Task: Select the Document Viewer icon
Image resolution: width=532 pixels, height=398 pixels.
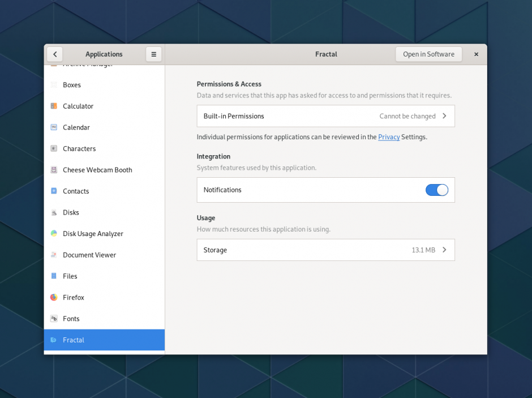Action: point(54,255)
